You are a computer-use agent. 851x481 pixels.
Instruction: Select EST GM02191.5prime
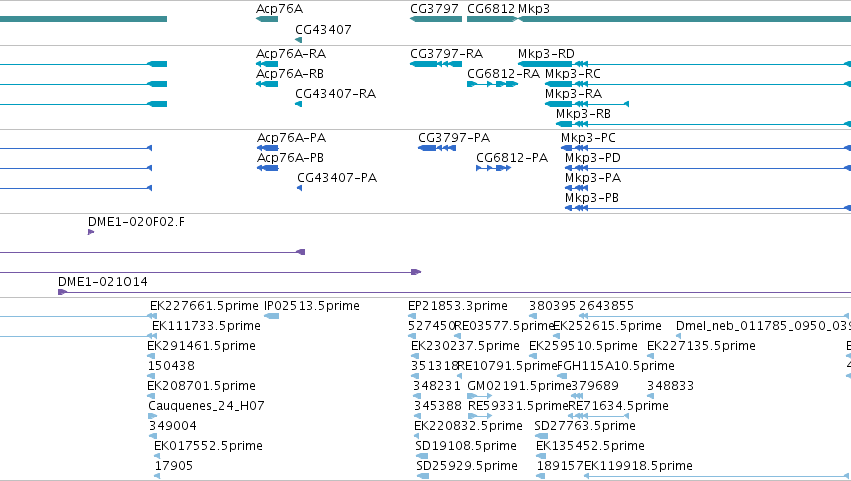pyautogui.click(x=519, y=387)
